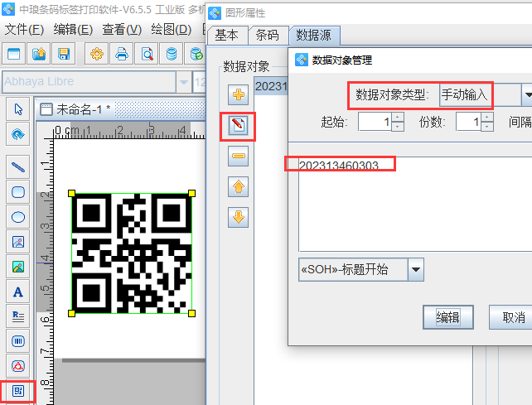The image size is (532, 405).
Task: Open the 数据对象类型 dropdown
Action: coord(527,94)
